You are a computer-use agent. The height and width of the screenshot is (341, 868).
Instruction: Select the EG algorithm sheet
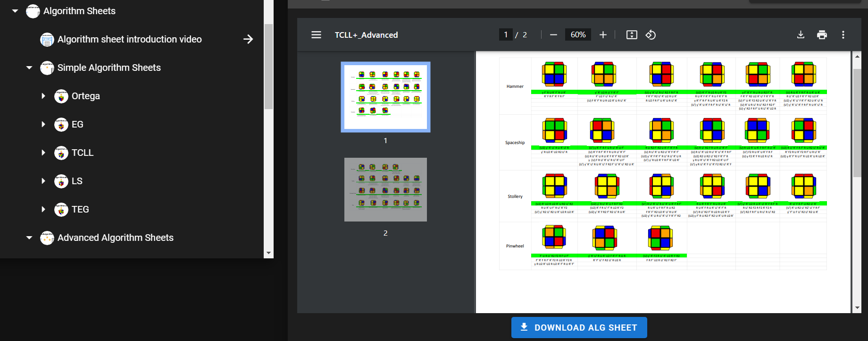point(77,124)
